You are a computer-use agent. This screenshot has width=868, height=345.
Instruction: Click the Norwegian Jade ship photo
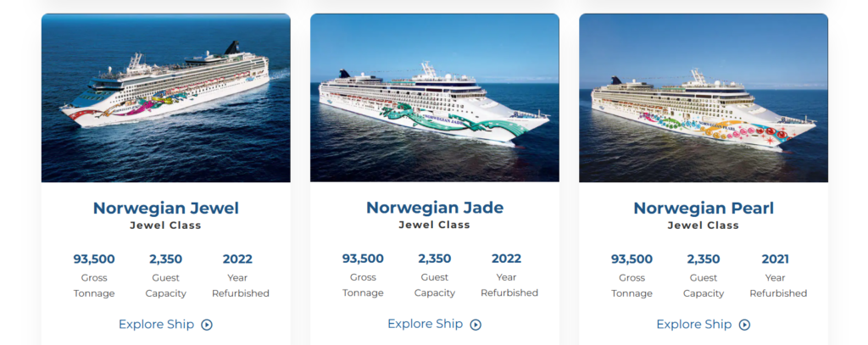click(435, 97)
